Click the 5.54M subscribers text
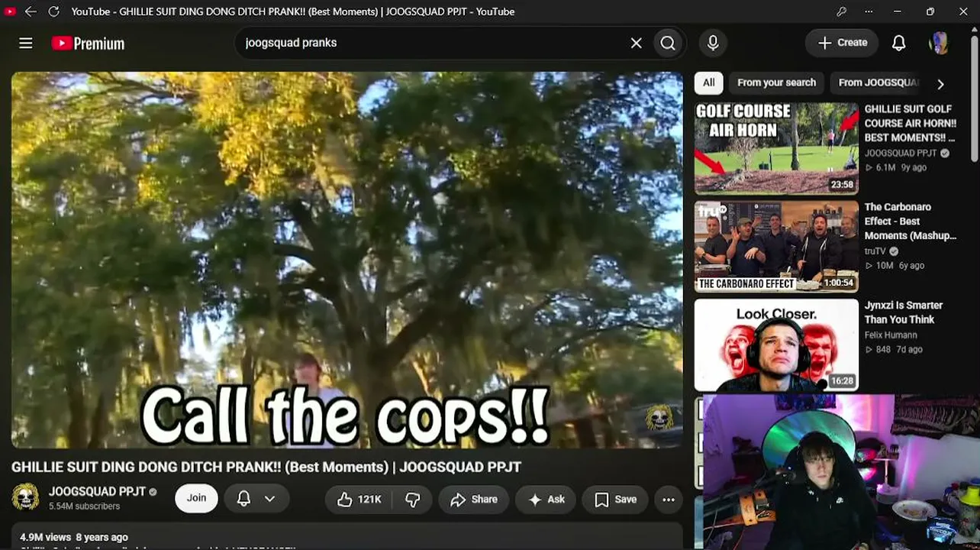 pos(84,506)
